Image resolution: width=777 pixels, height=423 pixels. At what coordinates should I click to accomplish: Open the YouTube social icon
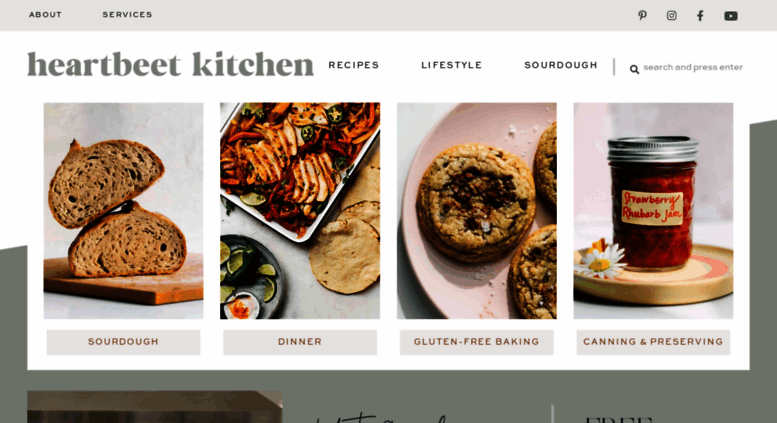[731, 16]
